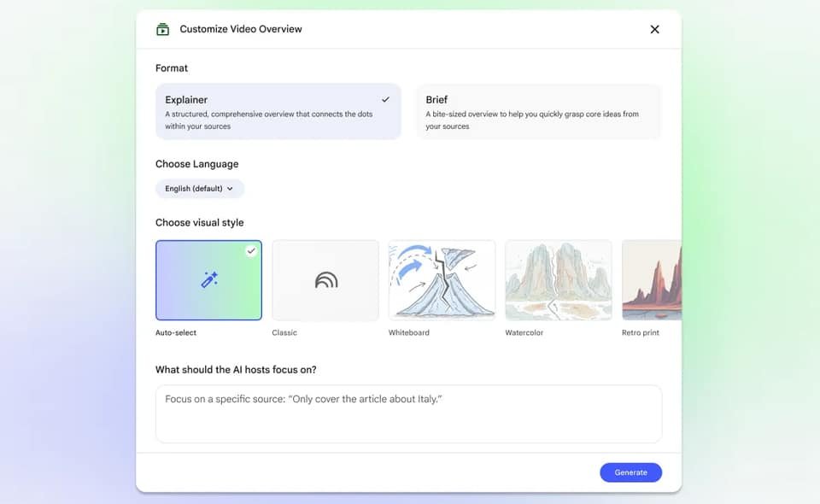Pick the Retro print visual style
The width and height of the screenshot is (820, 504).
click(x=652, y=280)
